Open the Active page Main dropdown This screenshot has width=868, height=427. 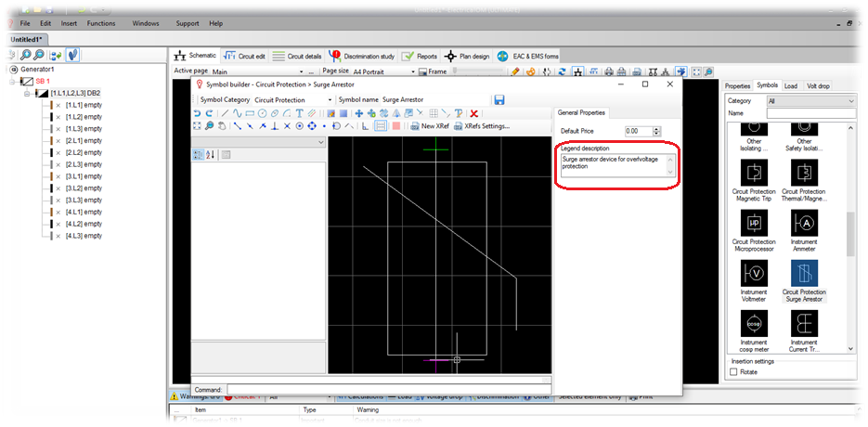click(301, 71)
